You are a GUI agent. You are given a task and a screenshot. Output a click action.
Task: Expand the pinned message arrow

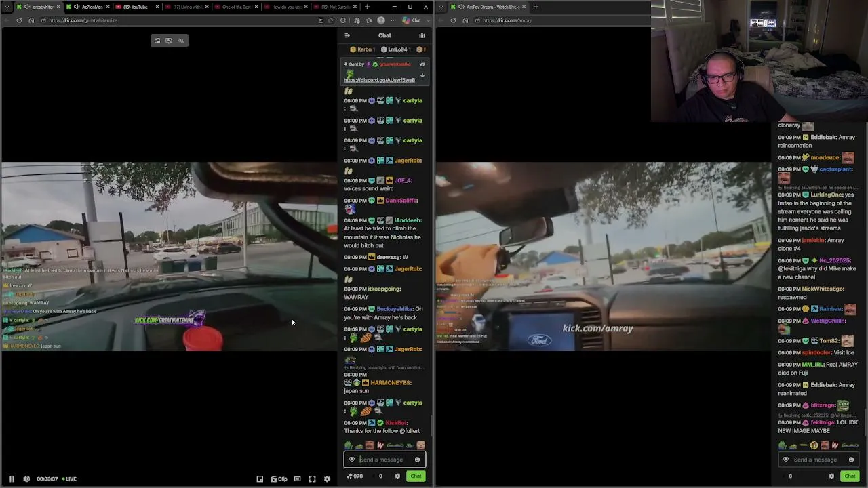pos(422,75)
